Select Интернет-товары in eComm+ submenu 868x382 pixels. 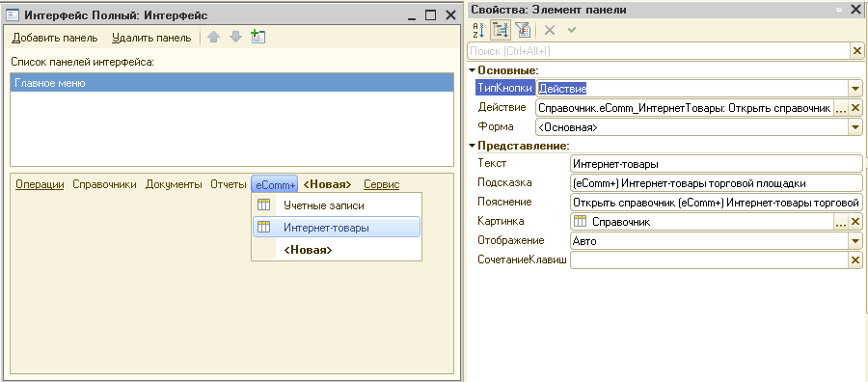[x=337, y=227]
